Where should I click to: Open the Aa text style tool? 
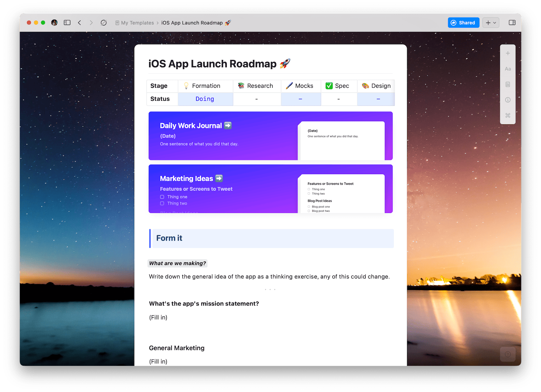pos(508,69)
